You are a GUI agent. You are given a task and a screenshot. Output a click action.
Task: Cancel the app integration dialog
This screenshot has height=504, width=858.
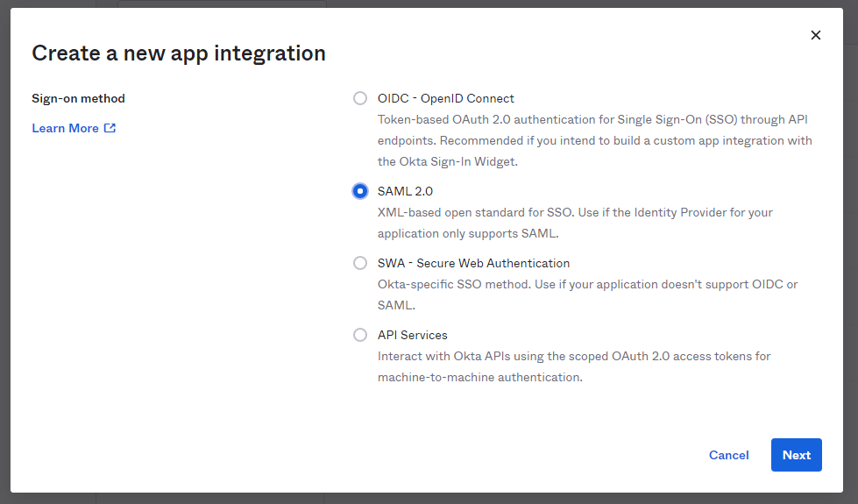[x=728, y=455]
